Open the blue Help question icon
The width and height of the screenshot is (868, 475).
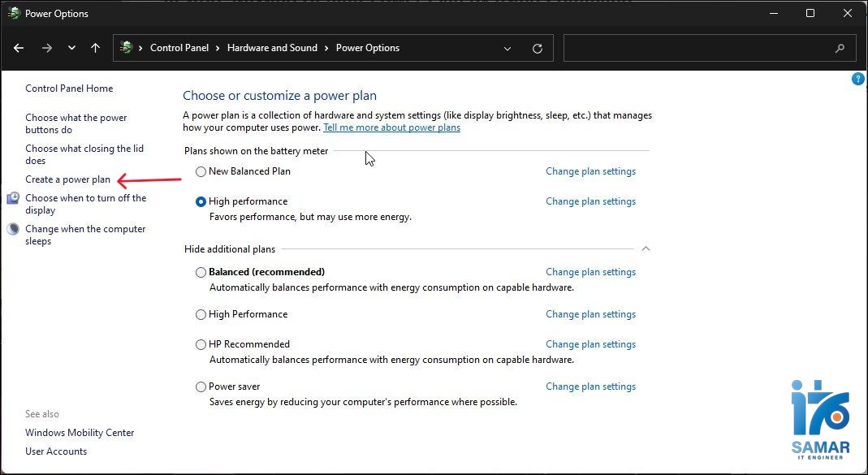pyautogui.click(x=858, y=79)
